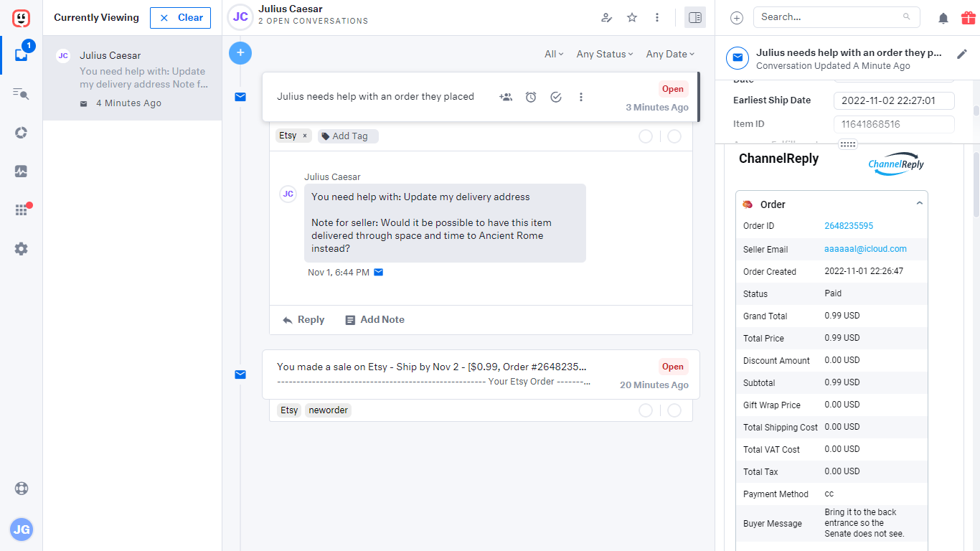Click the Search input field
This screenshot has width=980, height=551.
click(837, 17)
